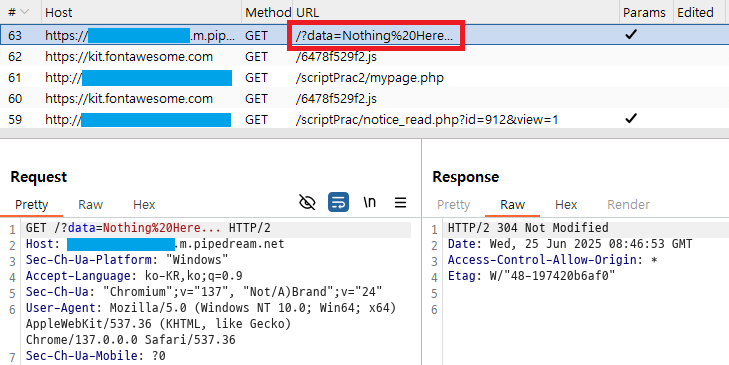Click the Accept-Language header line
This screenshot has height=365, width=729.
[x=134, y=276]
